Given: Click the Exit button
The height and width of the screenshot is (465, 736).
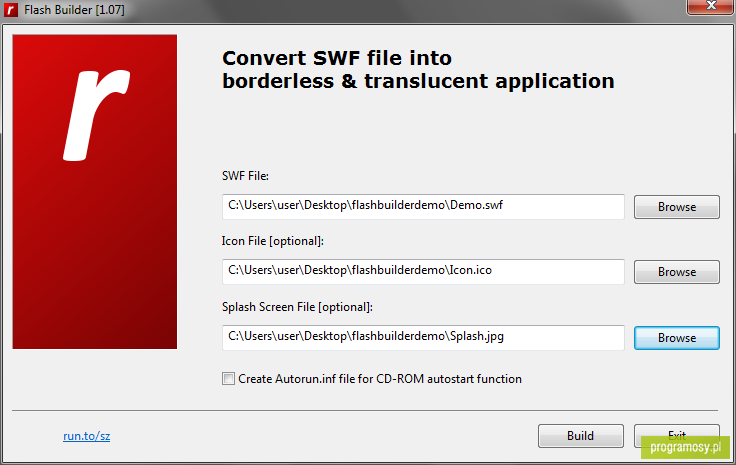Looking at the screenshot, I should [676, 436].
